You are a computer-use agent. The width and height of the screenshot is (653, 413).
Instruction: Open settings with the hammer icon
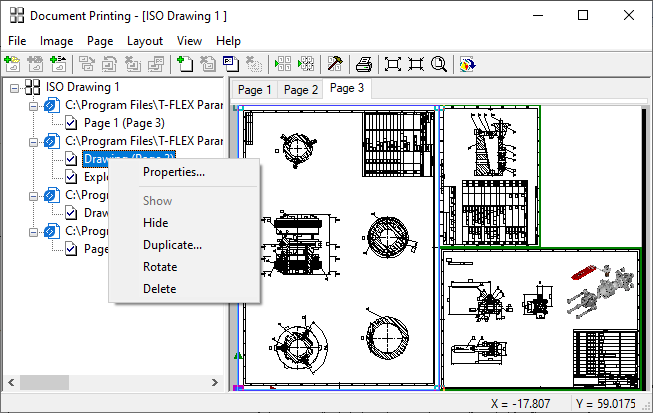tap(335, 64)
